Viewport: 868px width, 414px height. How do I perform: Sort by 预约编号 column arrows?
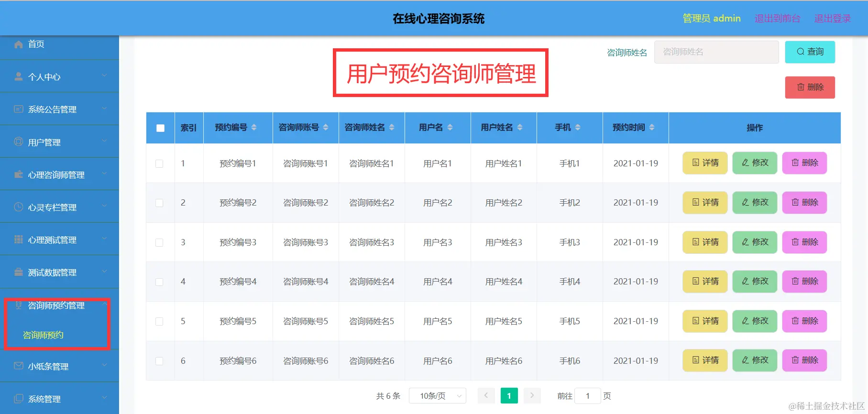click(x=254, y=127)
